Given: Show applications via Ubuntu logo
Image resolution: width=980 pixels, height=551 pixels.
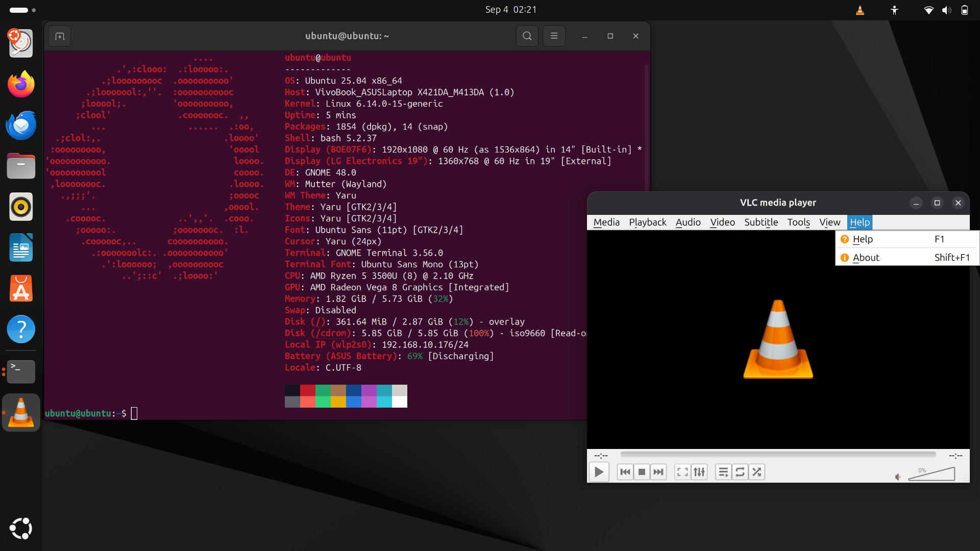Looking at the screenshot, I should click(x=21, y=529).
